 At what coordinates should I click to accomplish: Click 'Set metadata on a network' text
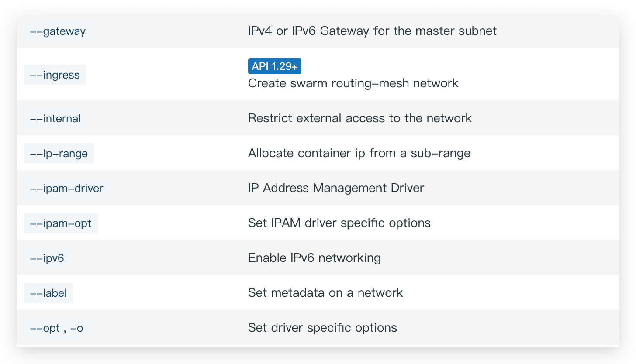point(325,293)
